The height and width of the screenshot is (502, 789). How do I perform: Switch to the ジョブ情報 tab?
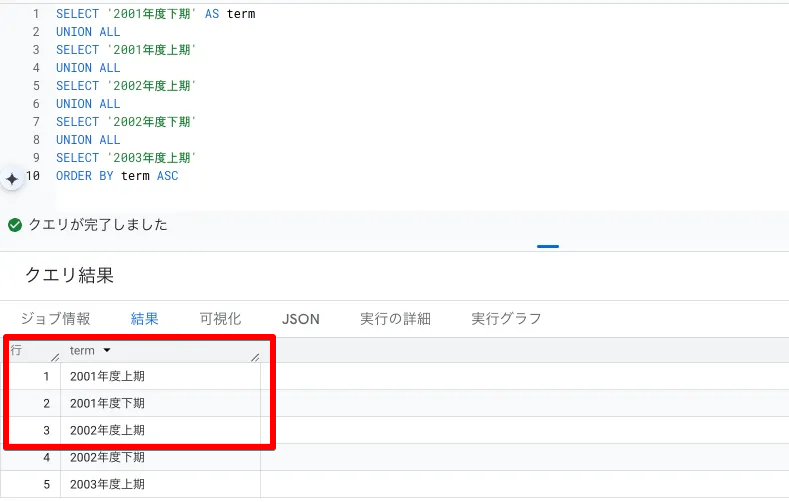56,319
